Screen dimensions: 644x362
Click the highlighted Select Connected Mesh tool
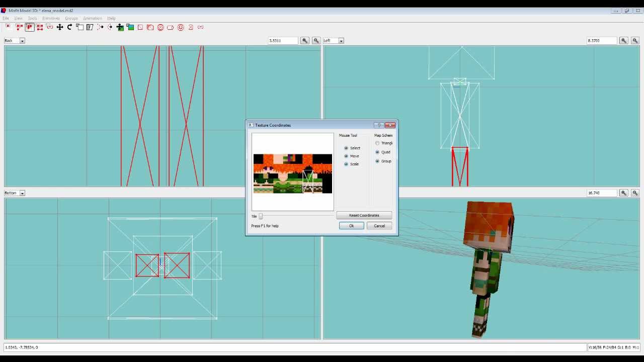pyautogui.click(x=29, y=27)
